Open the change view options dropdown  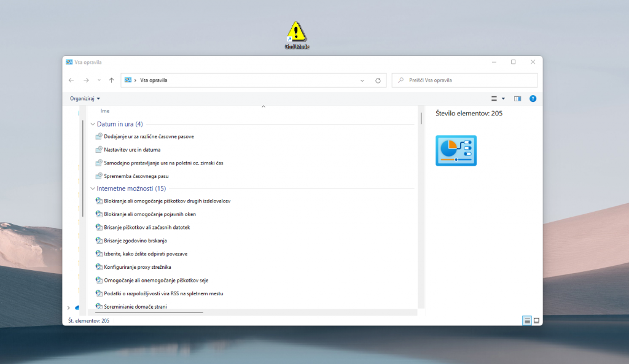[503, 98]
